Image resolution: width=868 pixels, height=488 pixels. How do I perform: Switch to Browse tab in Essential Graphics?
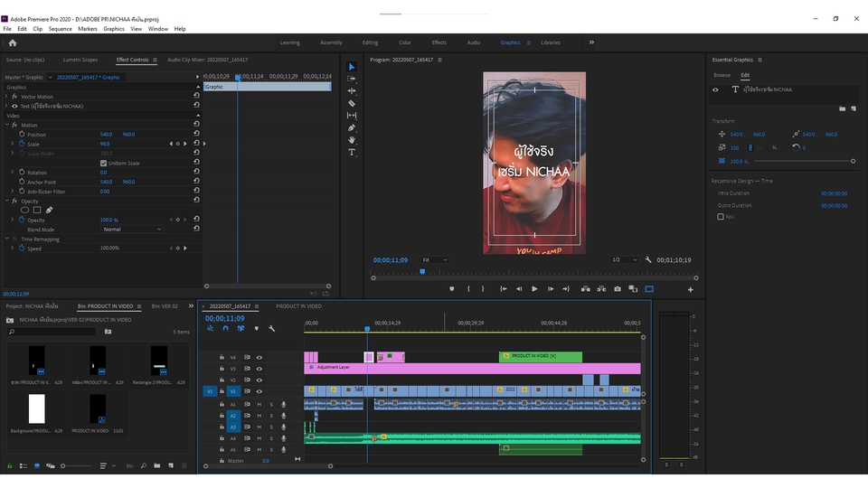coord(722,75)
